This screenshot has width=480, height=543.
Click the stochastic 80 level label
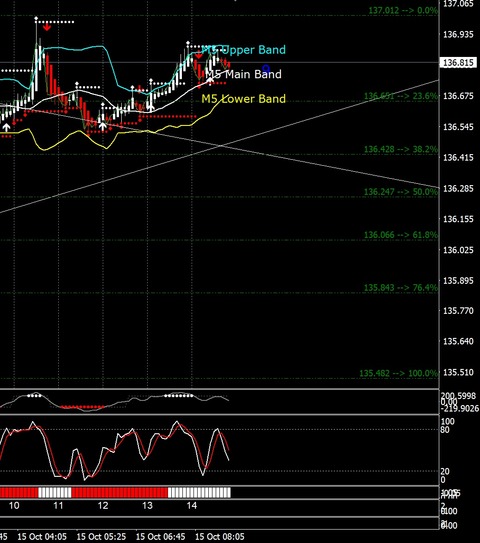pos(445,430)
